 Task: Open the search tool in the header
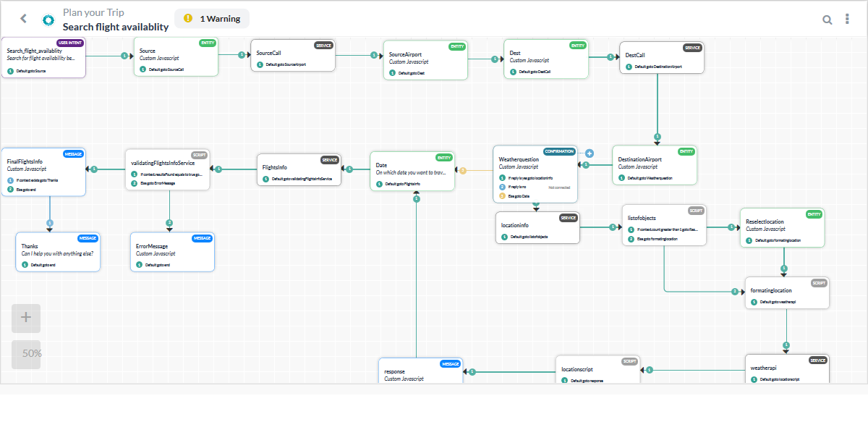coord(827,19)
